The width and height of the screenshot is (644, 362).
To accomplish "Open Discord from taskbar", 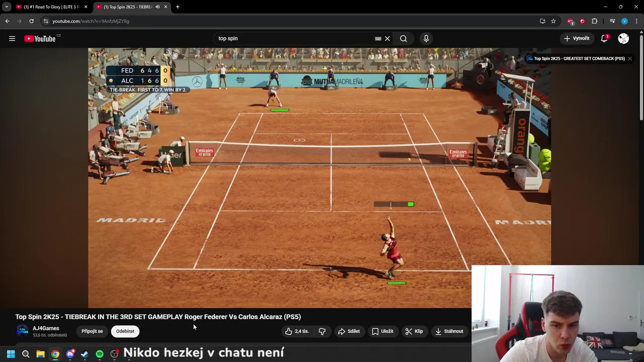I will [70, 354].
